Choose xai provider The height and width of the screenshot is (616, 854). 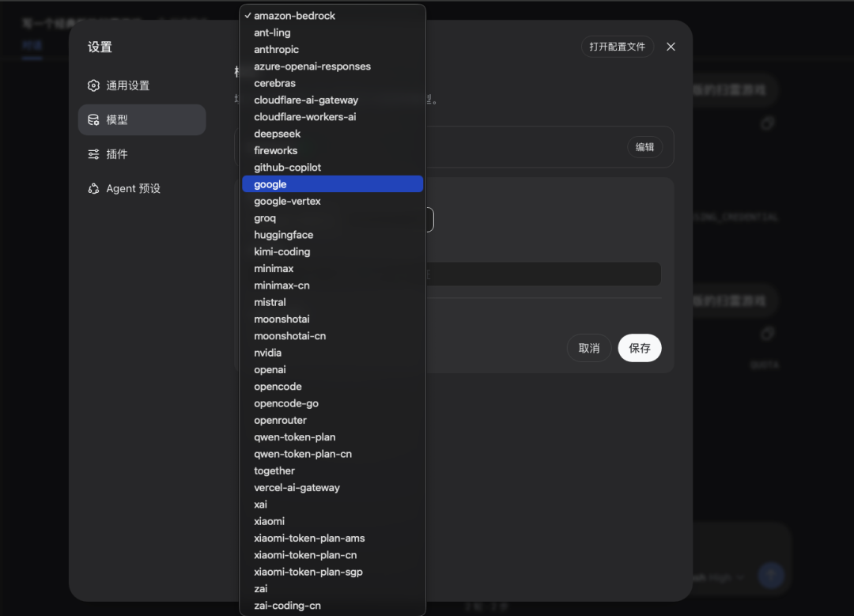coord(332,505)
